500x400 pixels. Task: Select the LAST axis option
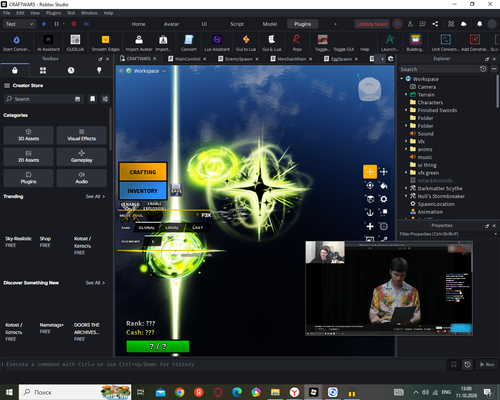tap(197, 228)
